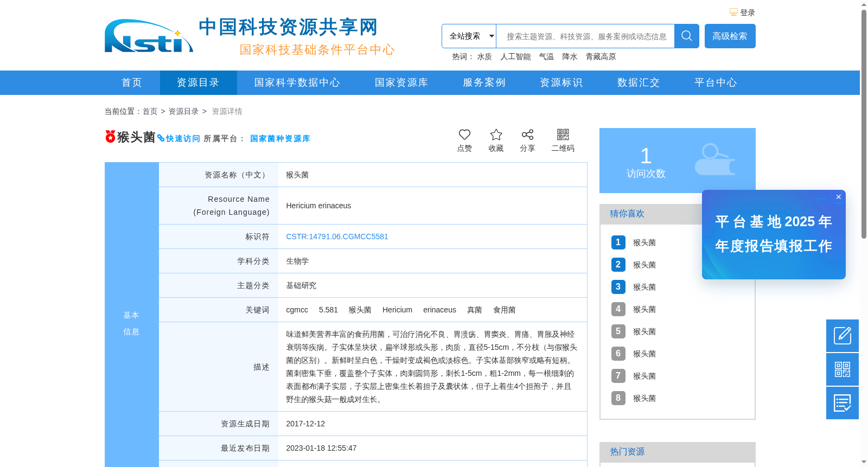Screen dimensions: 868x467
Task: Click the star favorite icon (收藏)
Action: 496,135
